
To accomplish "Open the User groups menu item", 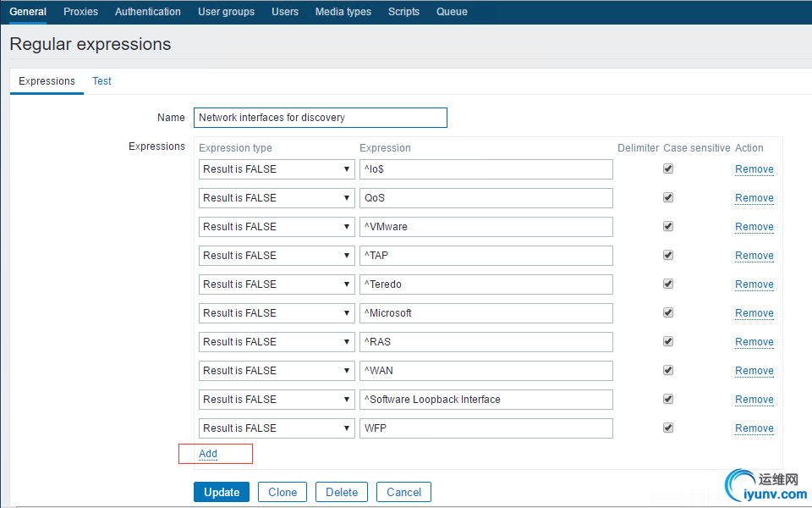I will coord(226,12).
